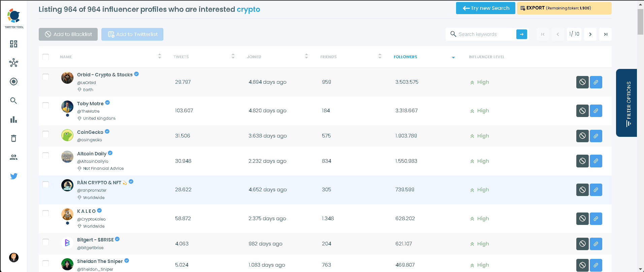Screen dimensions: 644x272
Task: Go to the previous results page
Action: 558,34
